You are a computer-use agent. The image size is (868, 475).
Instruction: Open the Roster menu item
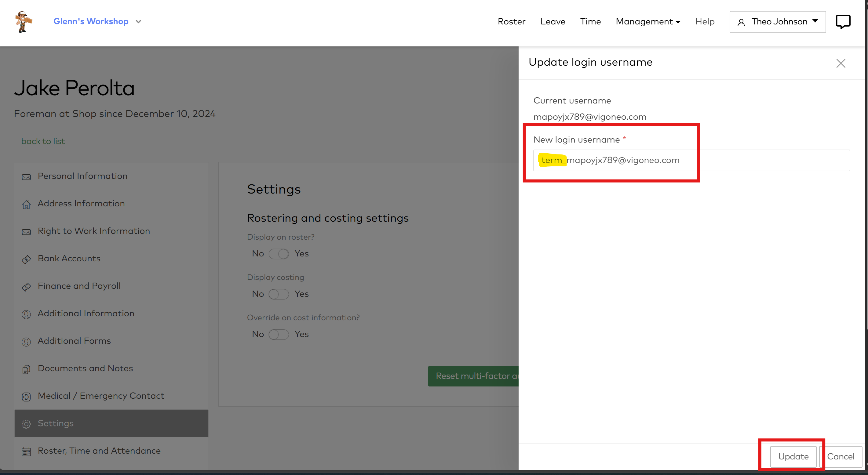tap(511, 22)
